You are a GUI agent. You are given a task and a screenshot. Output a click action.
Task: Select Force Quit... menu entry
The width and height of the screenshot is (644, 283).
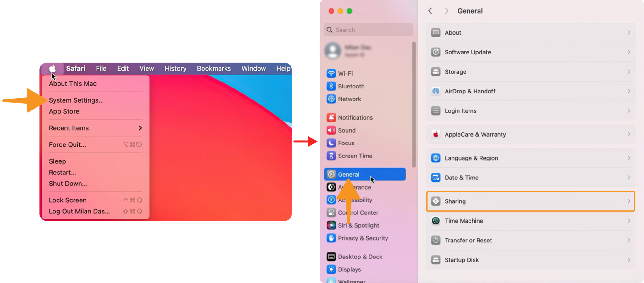[67, 145]
